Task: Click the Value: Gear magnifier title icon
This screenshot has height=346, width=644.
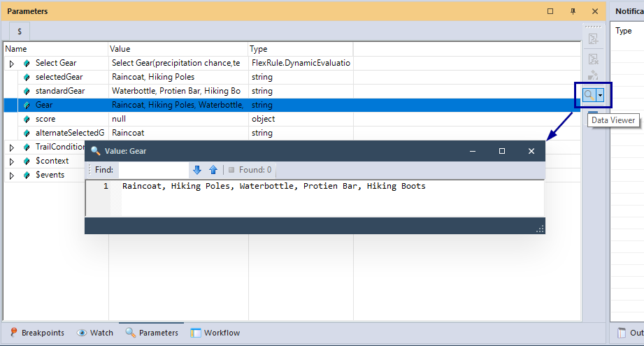Action: (x=95, y=151)
